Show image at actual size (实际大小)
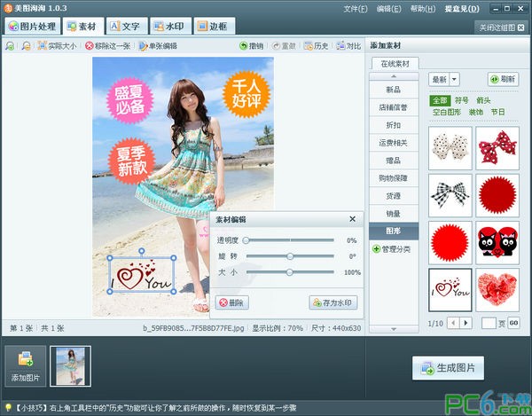Screen dimensions: 532x416 [x=57, y=46]
